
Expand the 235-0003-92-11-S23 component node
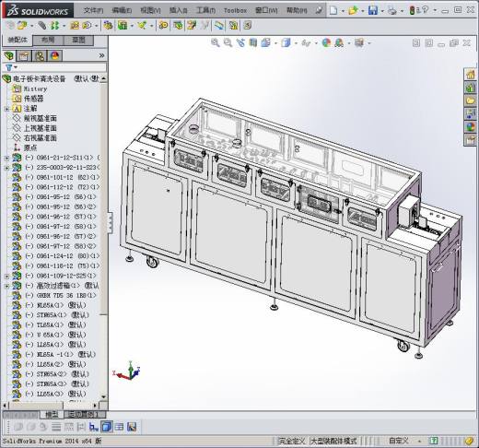(6, 168)
